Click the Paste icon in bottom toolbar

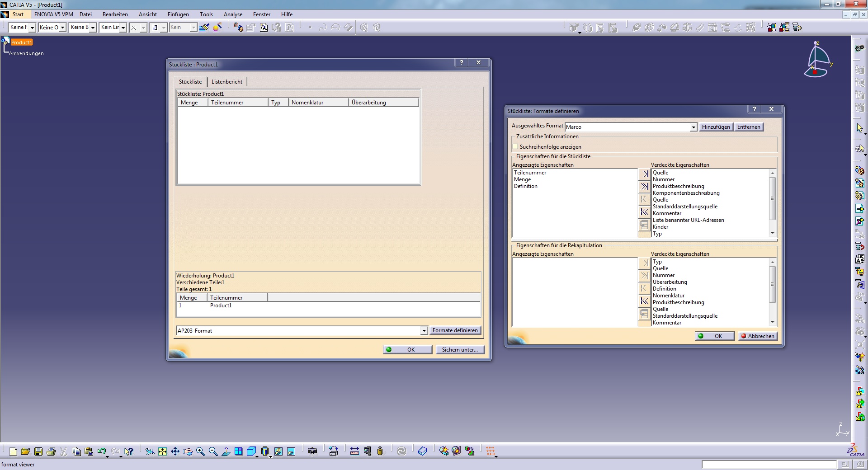[x=89, y=451]
